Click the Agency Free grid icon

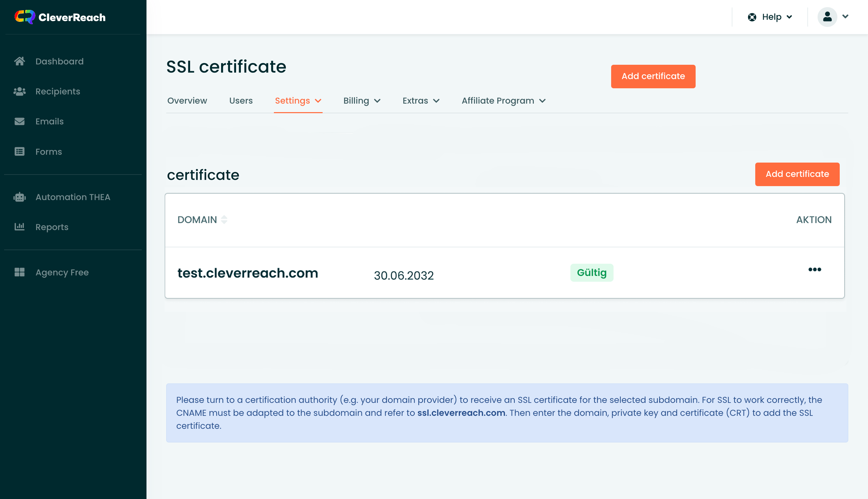click(19, 272)
